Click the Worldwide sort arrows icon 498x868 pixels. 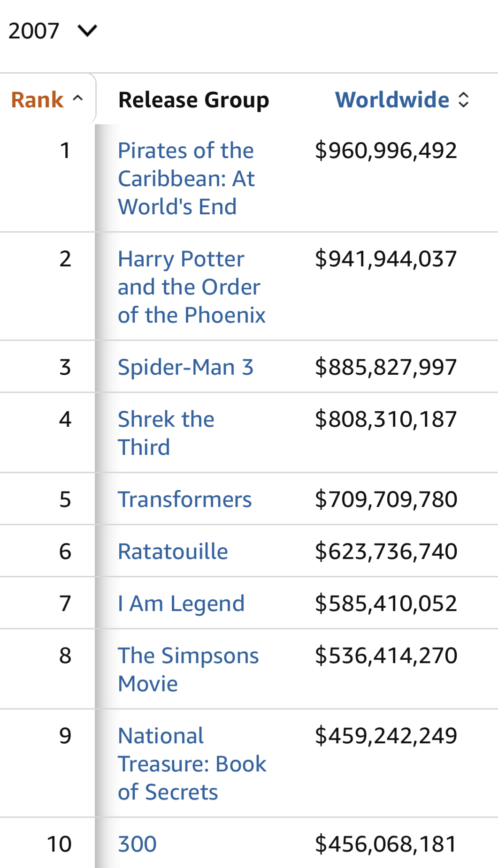click(463, 100)
